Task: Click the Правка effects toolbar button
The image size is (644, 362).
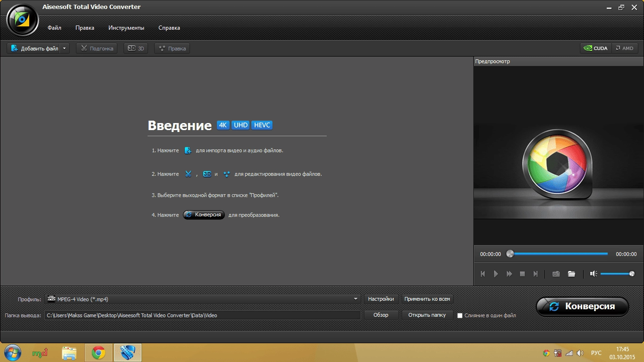Action: 172,48
